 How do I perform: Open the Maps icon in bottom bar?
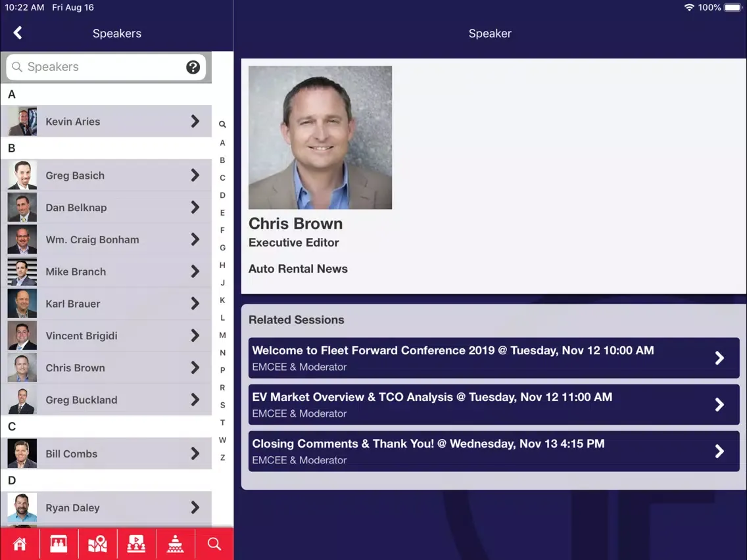98,544
